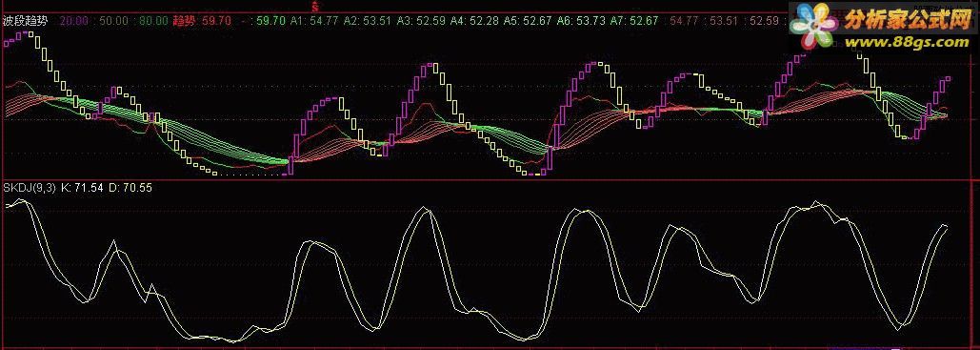Click the last purple candle at right edge
This screenshot has height=350, width=980.
click(x=948, y=79)
